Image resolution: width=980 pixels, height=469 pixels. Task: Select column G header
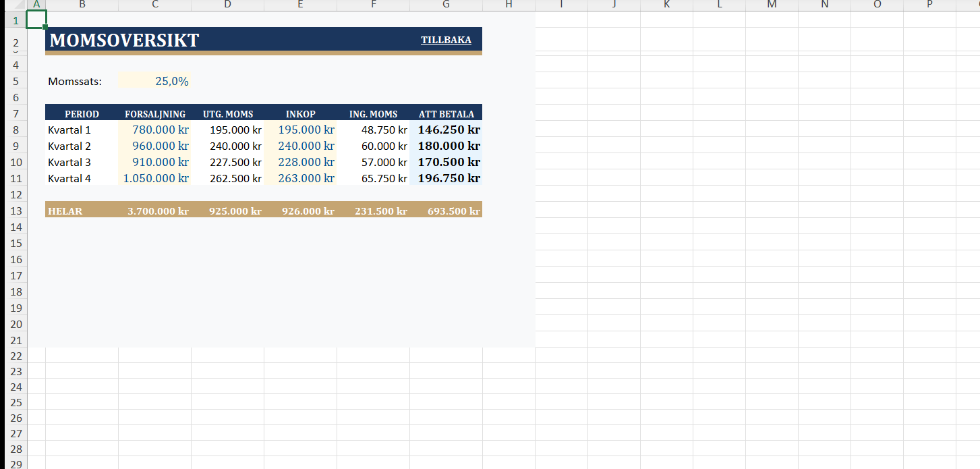[x=446, y=5]
